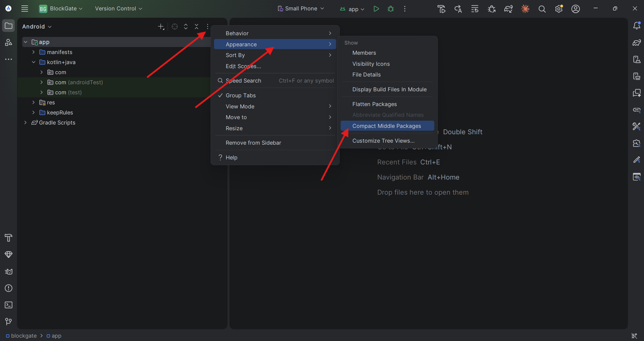Open the Build tool window hammer icon
Viewport: 644px width, 341px height.
(8, 238)
